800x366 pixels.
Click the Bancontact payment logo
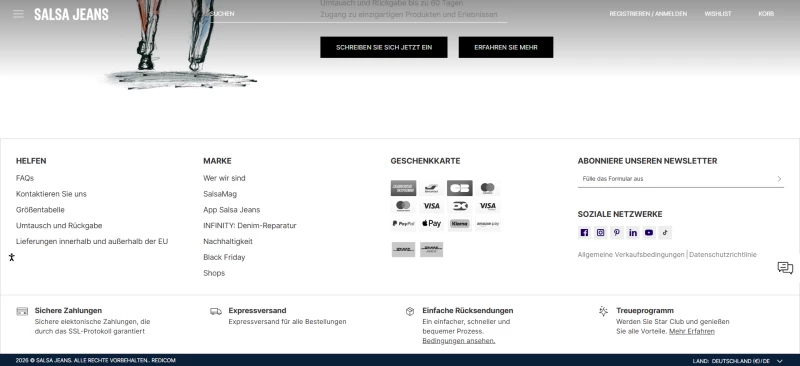[x=431, y=188]
